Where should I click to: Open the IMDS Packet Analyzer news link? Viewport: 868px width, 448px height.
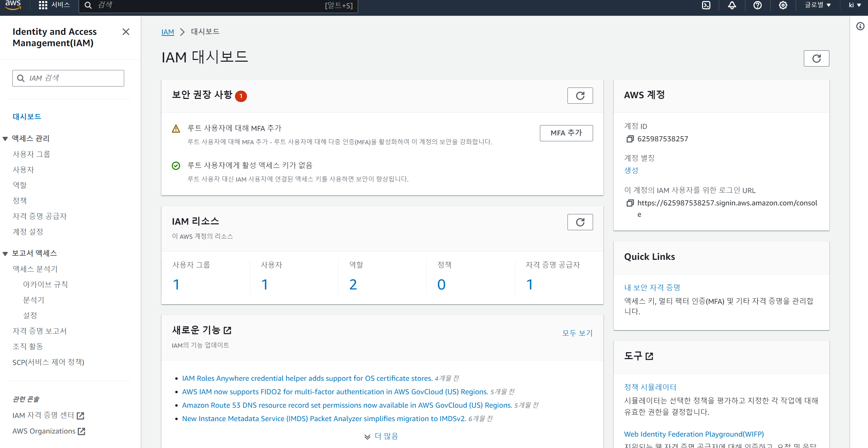coord(324,419)
